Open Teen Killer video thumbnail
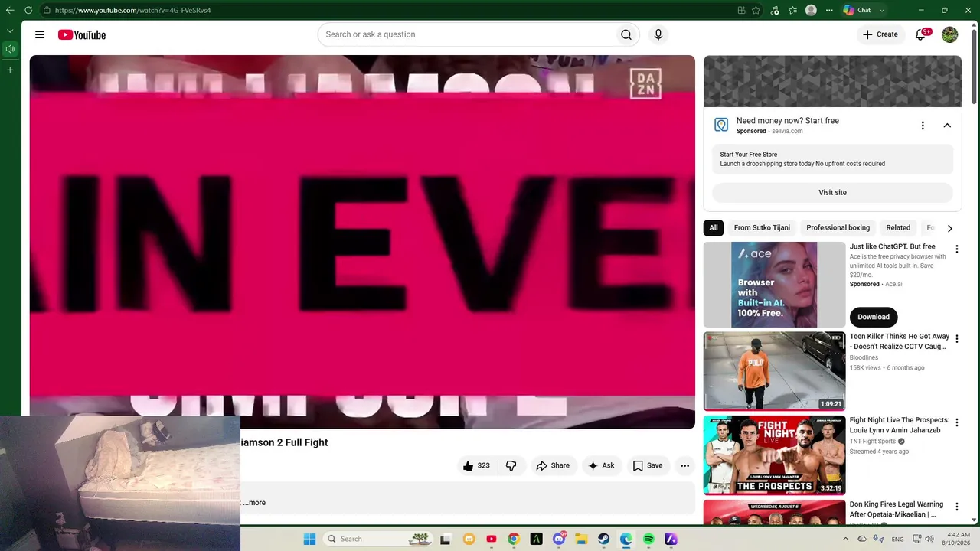 coord(774,371)
